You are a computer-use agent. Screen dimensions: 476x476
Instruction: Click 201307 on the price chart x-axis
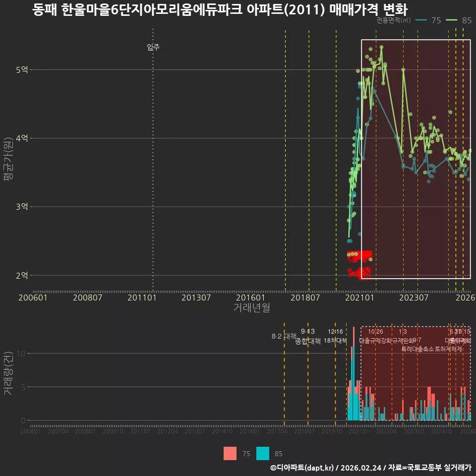click(x=196, y=297)
